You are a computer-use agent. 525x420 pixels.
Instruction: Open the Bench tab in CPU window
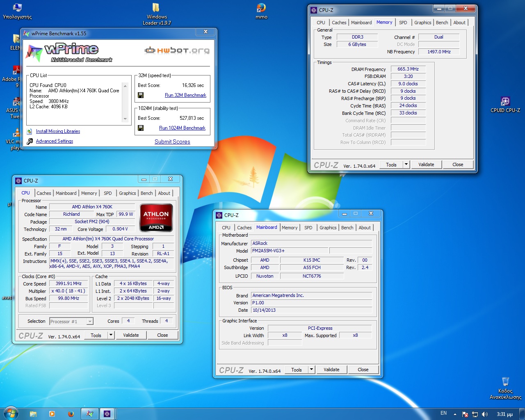pyautogui.click(x=147, y=193)
